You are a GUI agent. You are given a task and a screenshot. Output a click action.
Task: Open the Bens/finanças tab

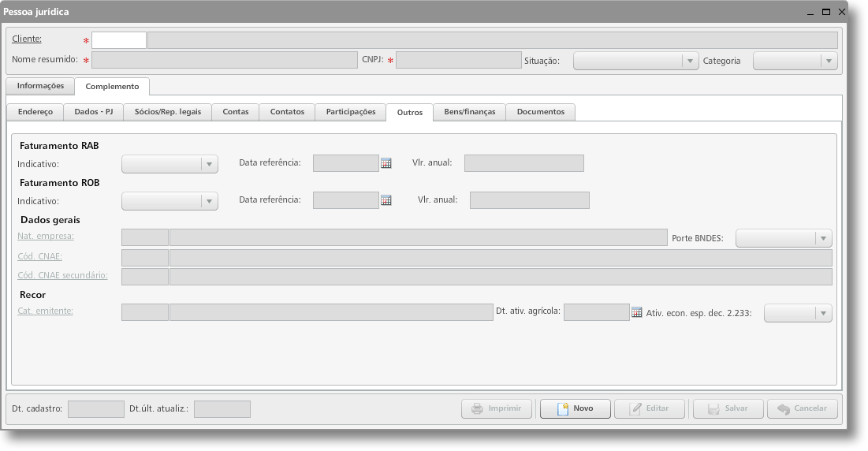[469, 112]
